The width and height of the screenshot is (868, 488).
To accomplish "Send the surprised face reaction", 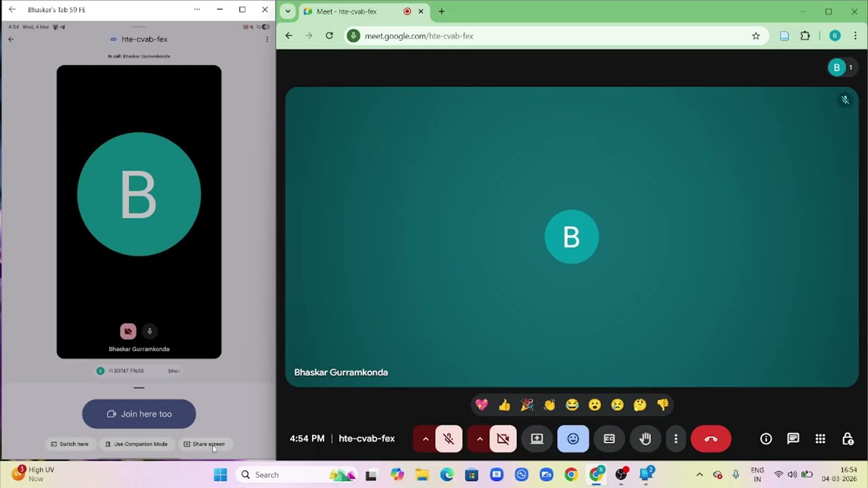I will click(x=595, y=405).
